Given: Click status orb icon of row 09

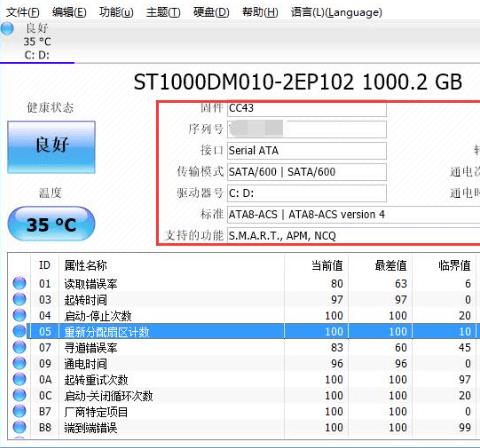Looking at the screenshot, I should (x=19, y=363).
